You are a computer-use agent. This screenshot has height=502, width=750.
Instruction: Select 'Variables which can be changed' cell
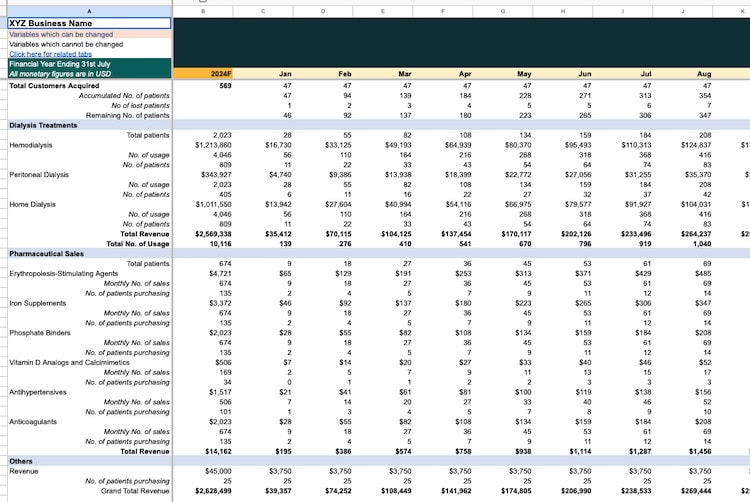coord(89,34)
